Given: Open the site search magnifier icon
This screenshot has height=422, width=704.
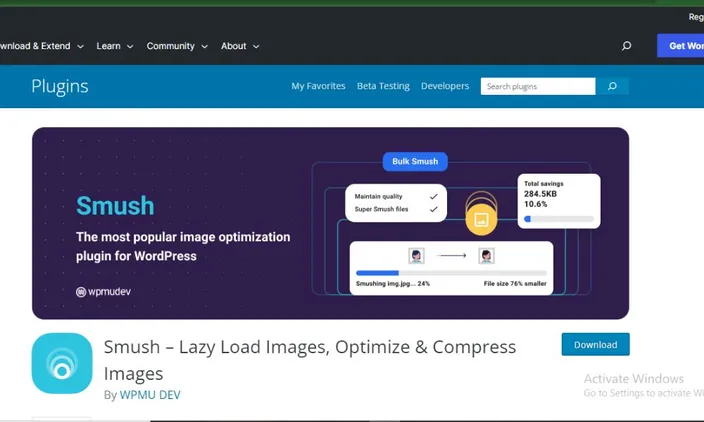Looking at the screenshot, I should point(626,46).
